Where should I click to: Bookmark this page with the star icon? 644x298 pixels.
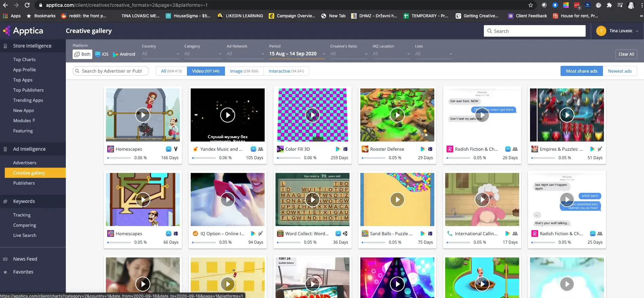[x=531, y=5]
